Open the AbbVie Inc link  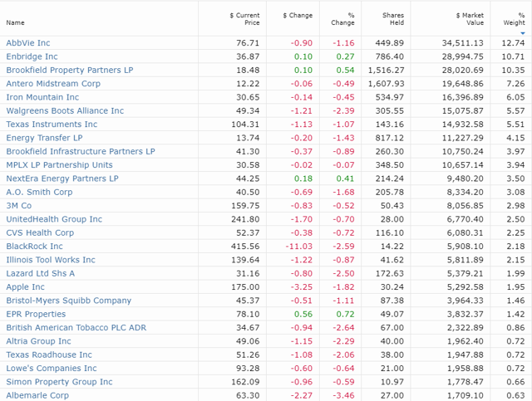28,43
